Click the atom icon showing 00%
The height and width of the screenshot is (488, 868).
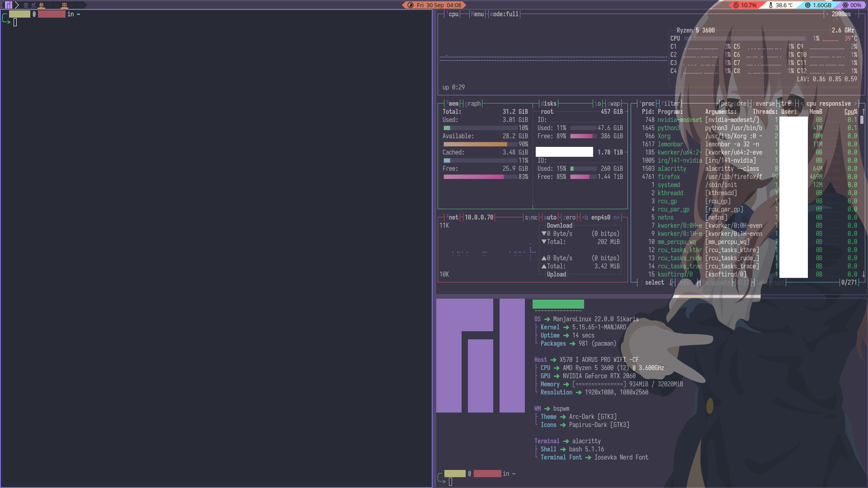pos(845,5)
